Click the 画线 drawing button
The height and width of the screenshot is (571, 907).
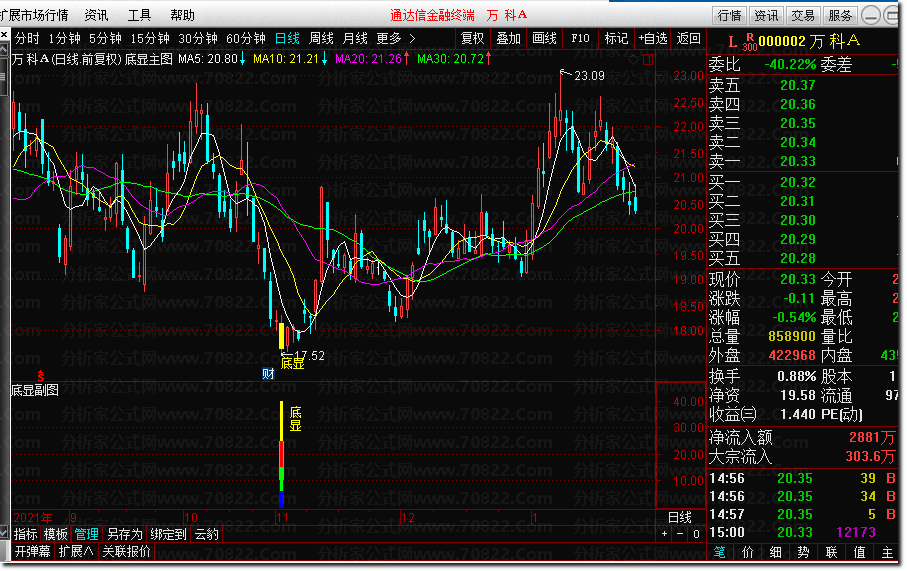pyautogui.click(x=544, y=39)
